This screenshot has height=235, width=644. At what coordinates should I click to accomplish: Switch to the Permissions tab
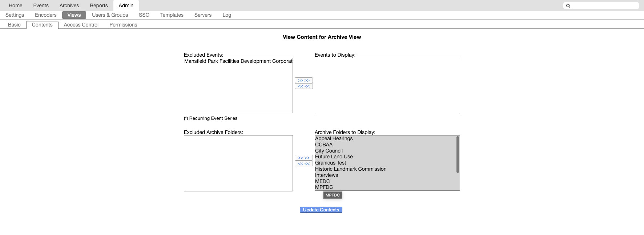pos(123,25)
